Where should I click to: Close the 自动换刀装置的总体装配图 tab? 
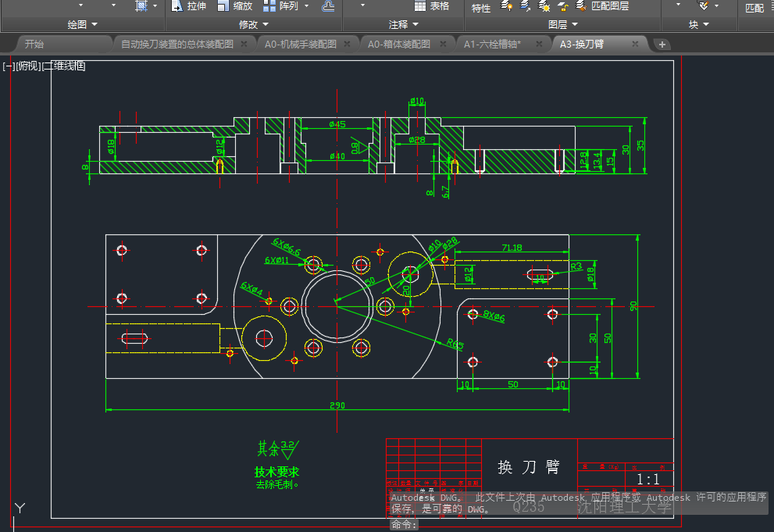244,44
